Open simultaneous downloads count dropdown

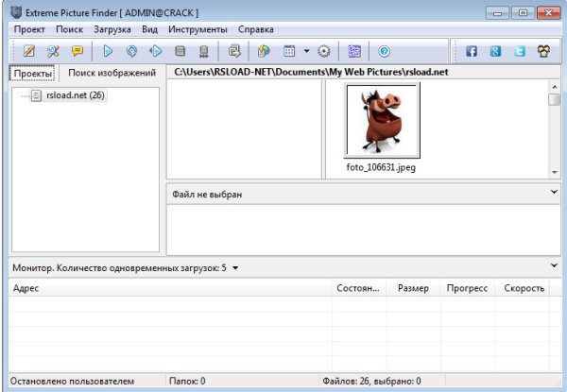(x=235, y=268)
